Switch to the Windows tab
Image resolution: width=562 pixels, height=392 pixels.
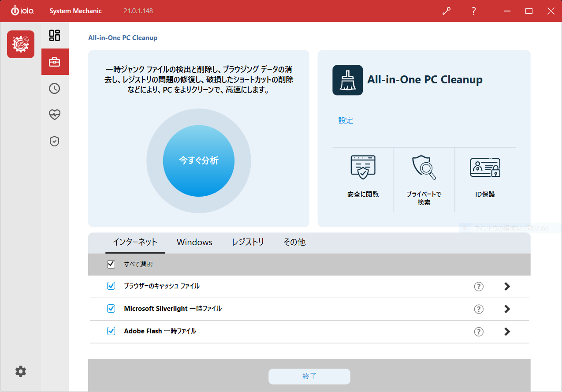[x=194, y=242]
